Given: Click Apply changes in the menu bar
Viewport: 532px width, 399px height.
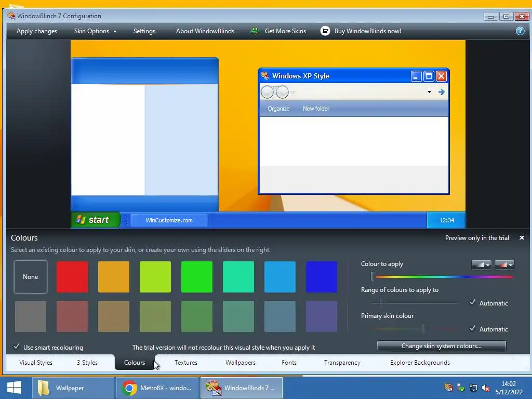Looking at the screenshot, I should coord(37,31).
